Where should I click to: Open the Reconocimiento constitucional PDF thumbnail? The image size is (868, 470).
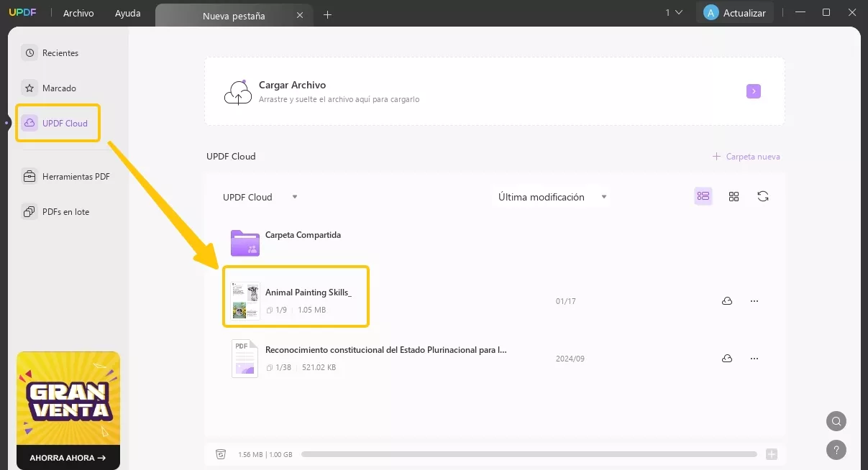[x=245, y=359]
